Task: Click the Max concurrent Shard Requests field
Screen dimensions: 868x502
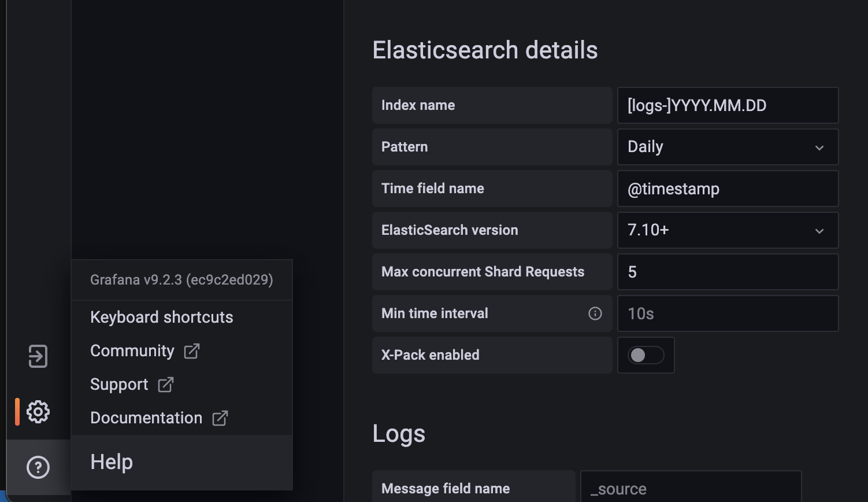Action: 728,272
